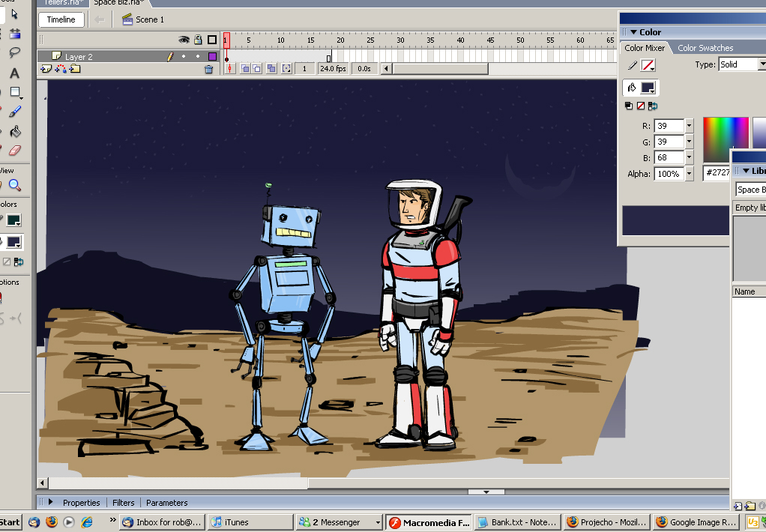This screenshot has width=766, height=532.
Task: Select the Brush tool
Action: tap(15, 112)
